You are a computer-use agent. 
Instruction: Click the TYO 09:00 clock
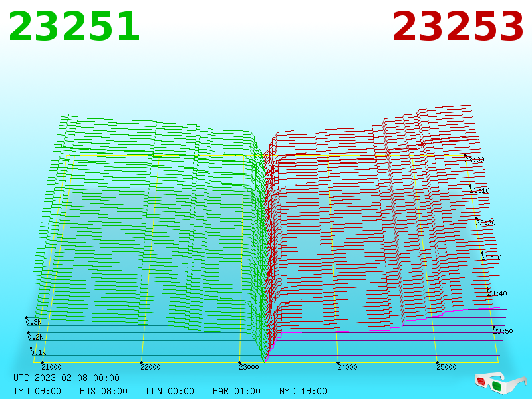click(x=37, y=391)
